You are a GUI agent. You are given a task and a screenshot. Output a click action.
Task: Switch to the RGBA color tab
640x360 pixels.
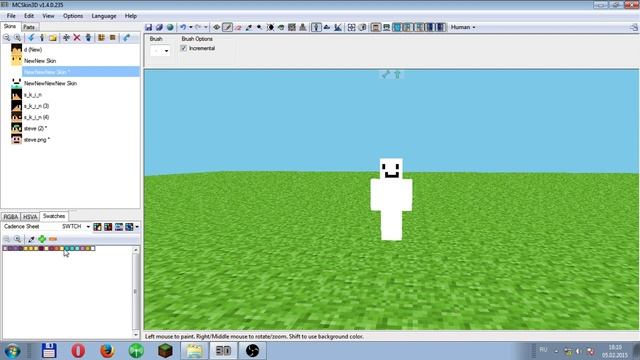(11, 217)
